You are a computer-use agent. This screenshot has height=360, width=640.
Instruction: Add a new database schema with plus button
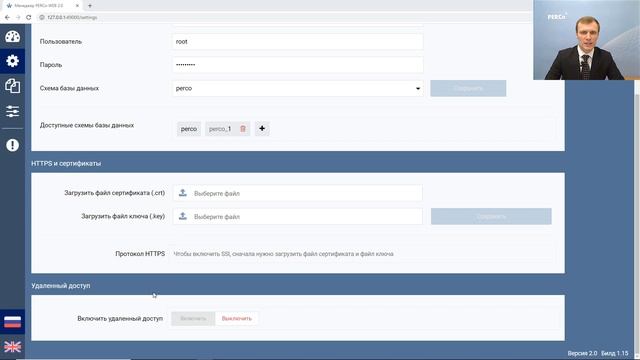click(262, 129)
